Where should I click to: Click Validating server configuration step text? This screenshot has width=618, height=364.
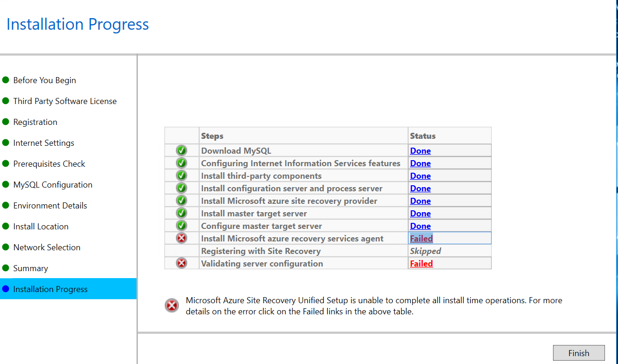coord(262,264)
